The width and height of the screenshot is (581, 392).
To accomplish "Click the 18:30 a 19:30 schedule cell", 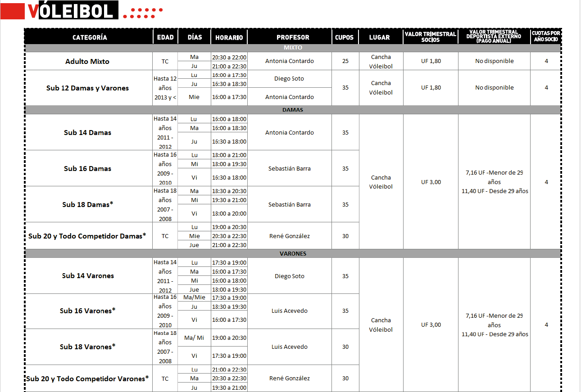I will (229, 306).
